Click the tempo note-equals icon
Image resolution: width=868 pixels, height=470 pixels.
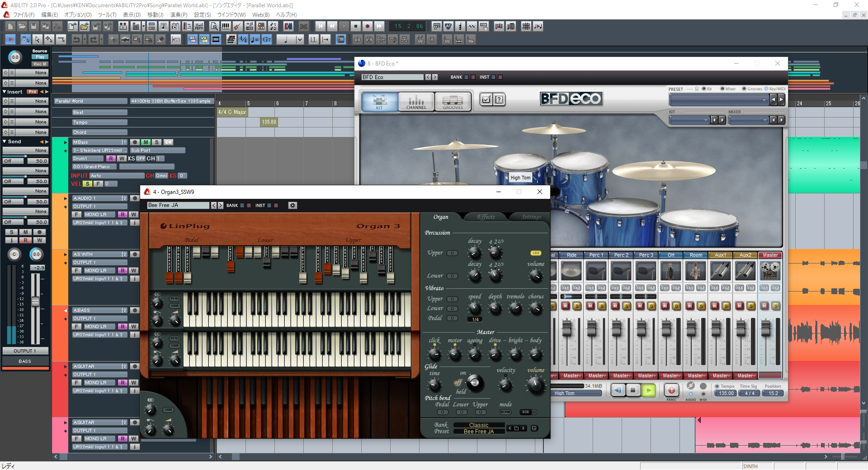[x=255, y=40]
